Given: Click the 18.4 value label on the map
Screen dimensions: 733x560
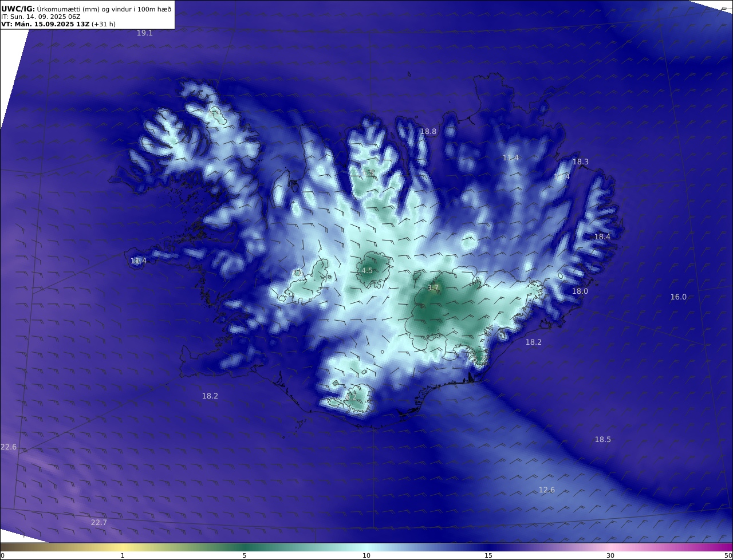Looking at the screenshot, I should pos(602,237).
